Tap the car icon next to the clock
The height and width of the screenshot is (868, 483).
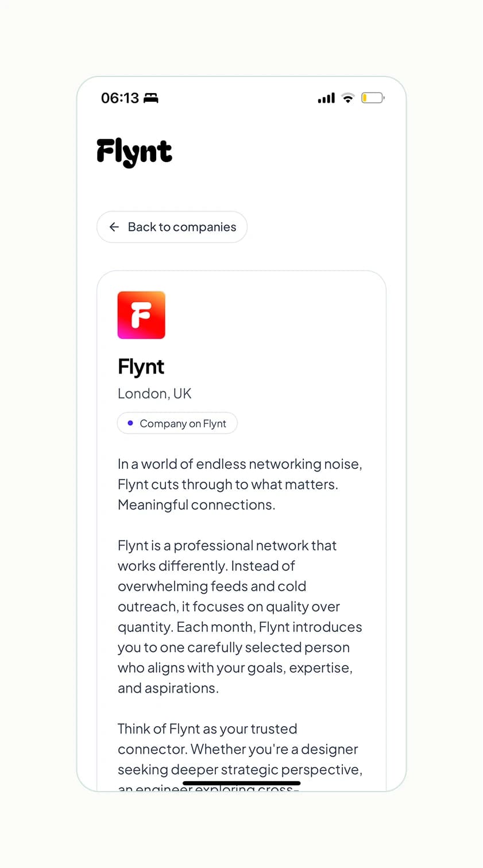coord(152,98)
